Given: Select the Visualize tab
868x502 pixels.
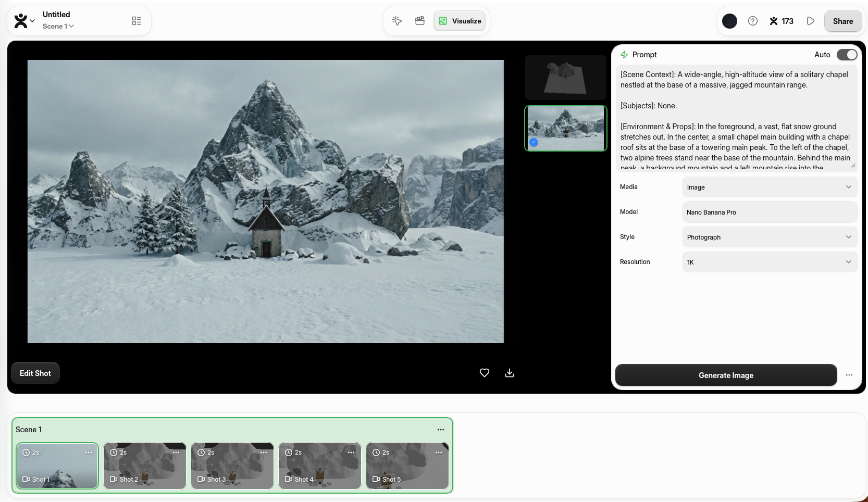Looking at the screenshot, I should [460, 21].
